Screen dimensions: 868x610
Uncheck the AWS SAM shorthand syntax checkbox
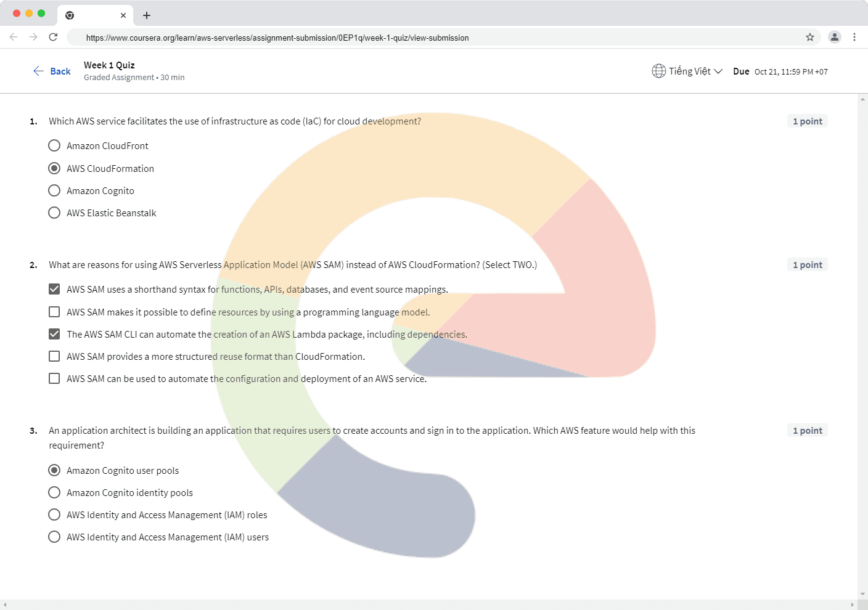pos(54,289)
